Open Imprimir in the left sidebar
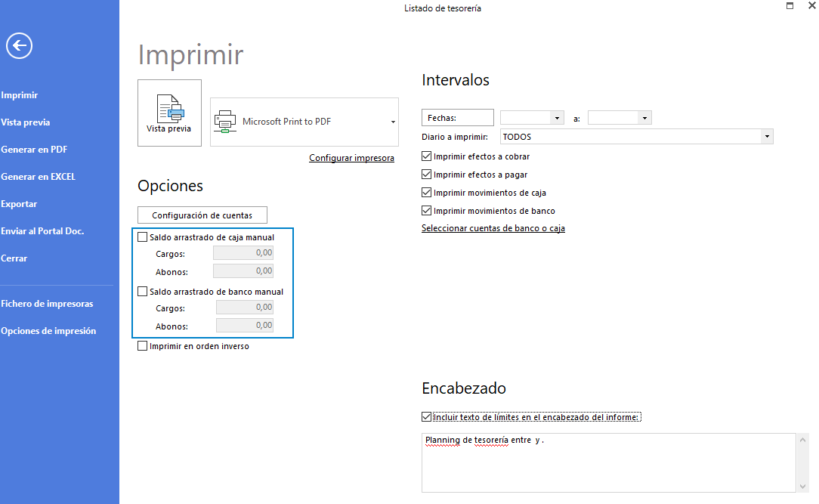The width and height of the screenshot is (819, 504). tap(20, 95)
